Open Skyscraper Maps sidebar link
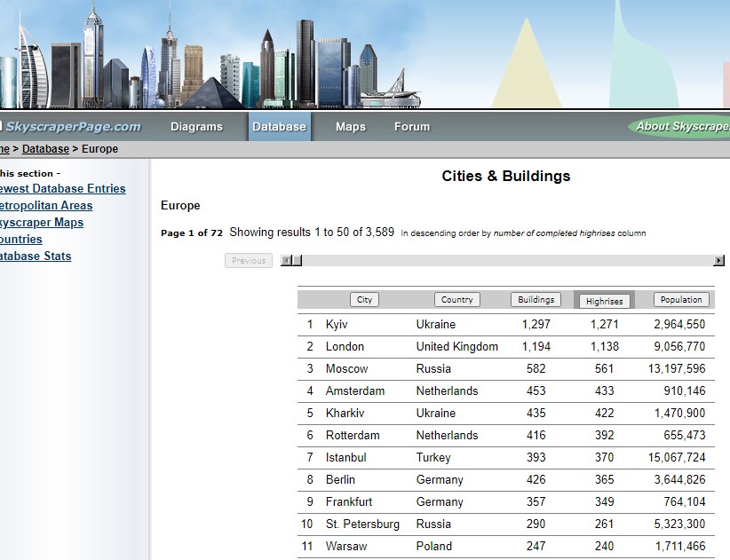 (x=43, y=223)
